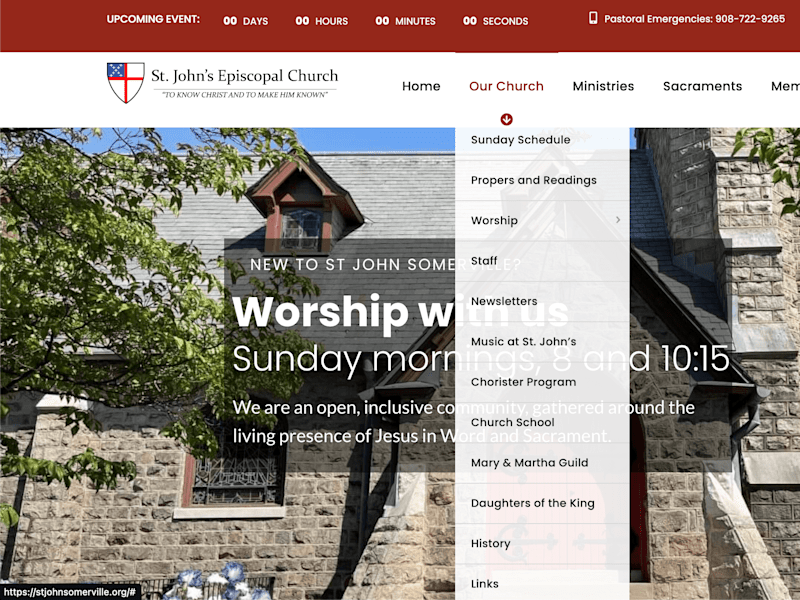Open the Chorister Program page
This screenshot has height=600, width=800.
pos(523,382)
